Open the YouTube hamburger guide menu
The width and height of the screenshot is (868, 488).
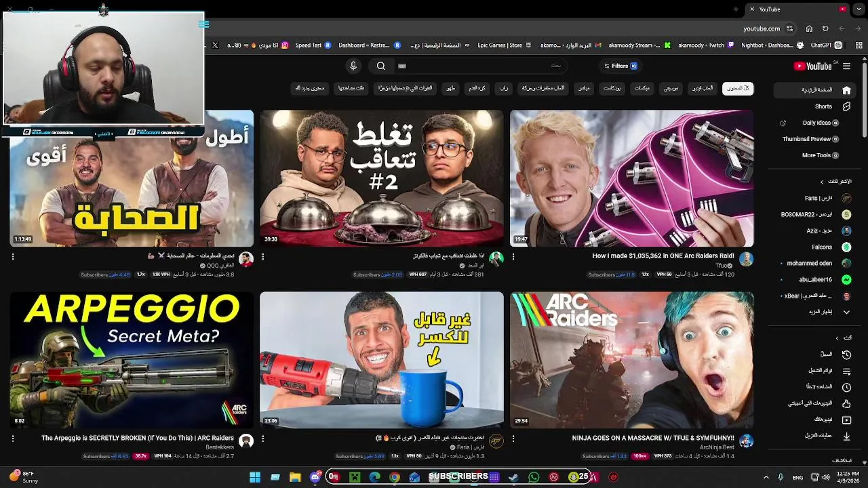[x=846, y=66]
